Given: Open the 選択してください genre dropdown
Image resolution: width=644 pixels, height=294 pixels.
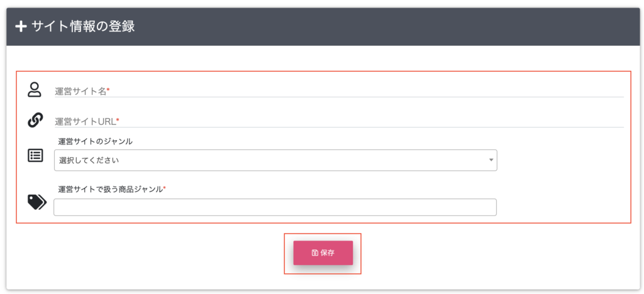Looking at the screenshot, I should [275, 160].
